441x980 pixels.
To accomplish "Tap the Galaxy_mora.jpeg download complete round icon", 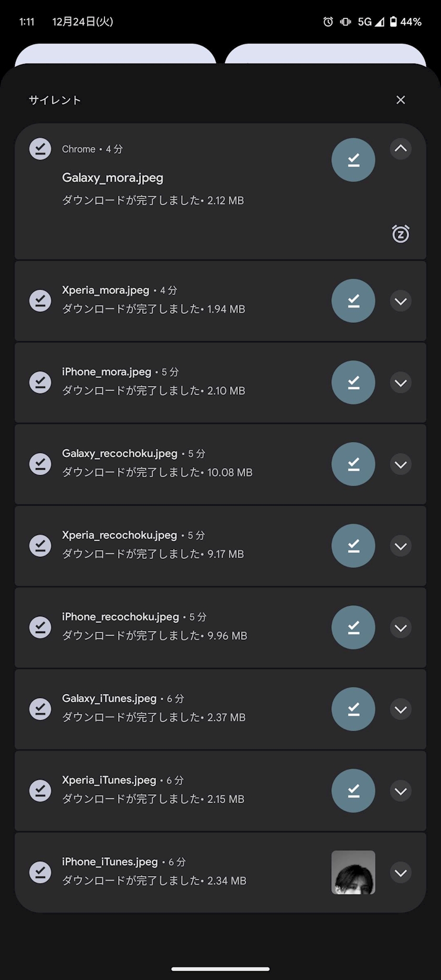I will 353,160.
